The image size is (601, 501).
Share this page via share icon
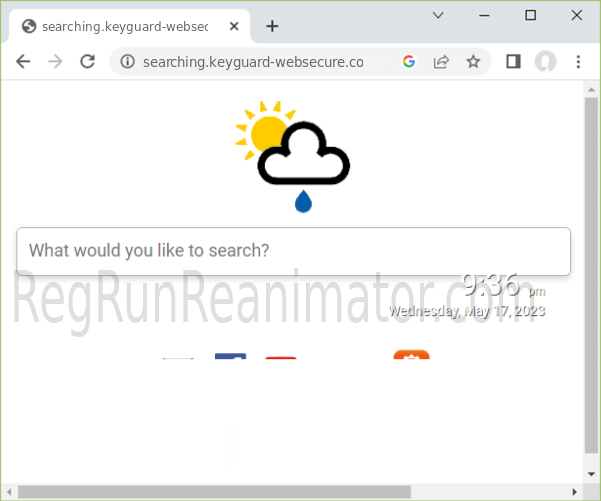441,62
